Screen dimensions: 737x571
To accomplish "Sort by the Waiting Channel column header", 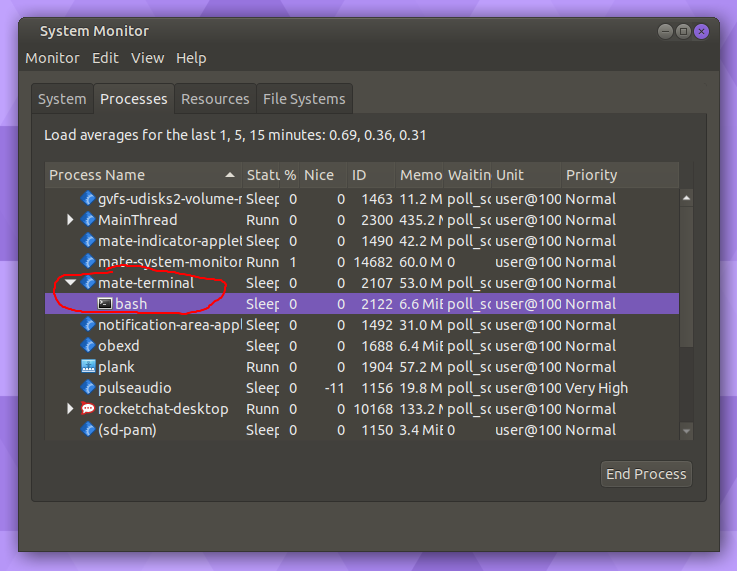I will point(468,175).
